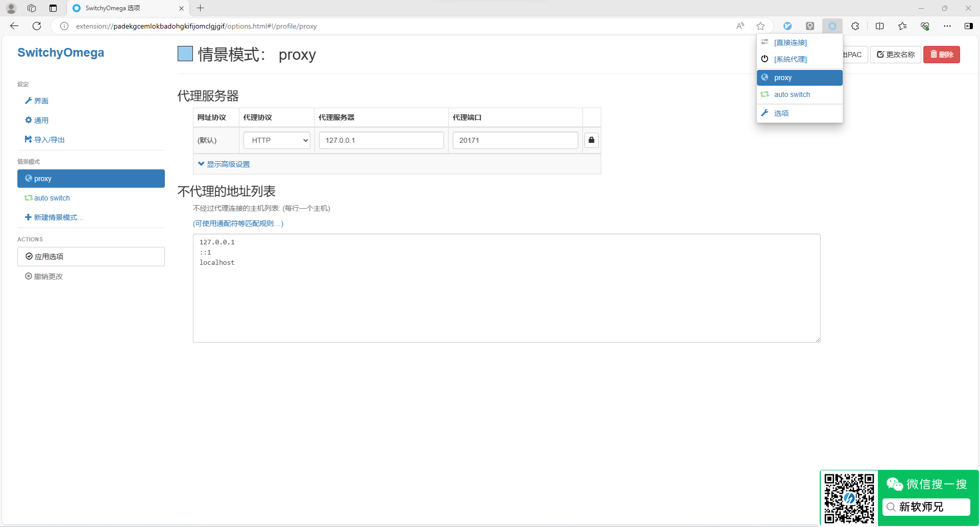Click the browser refresh button

tap(37, 26)
